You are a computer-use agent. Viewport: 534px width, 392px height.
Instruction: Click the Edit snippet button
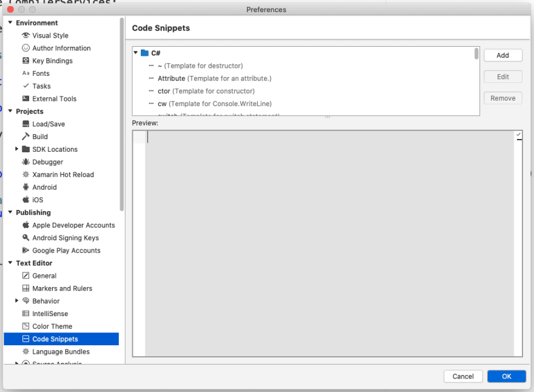pos(502,76)
